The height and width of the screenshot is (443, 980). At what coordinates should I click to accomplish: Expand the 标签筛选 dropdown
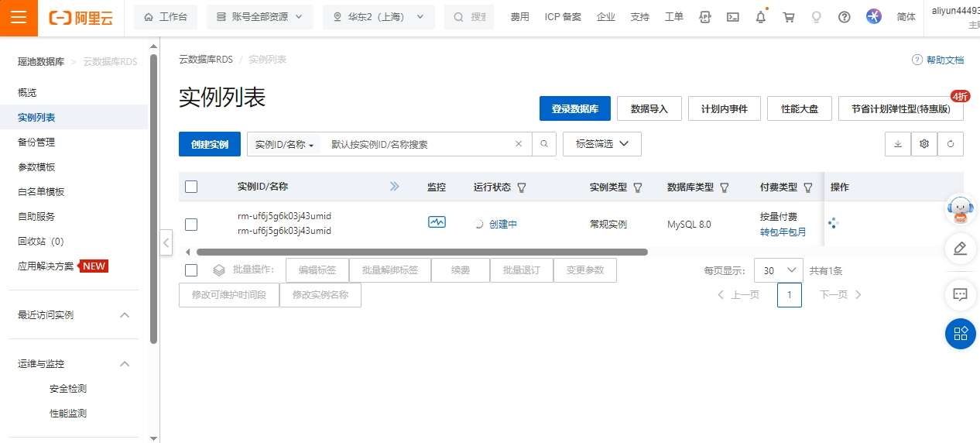(601, 144)
